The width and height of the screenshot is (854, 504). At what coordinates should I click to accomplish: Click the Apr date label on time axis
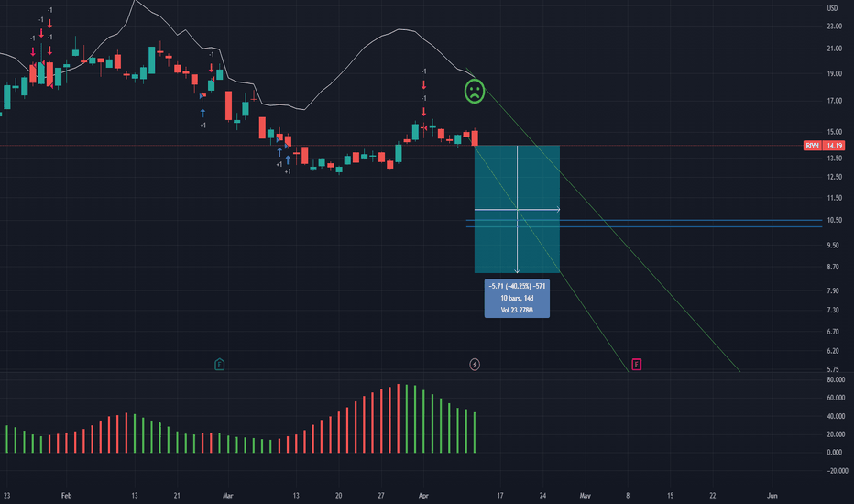(x=423, y=495)
